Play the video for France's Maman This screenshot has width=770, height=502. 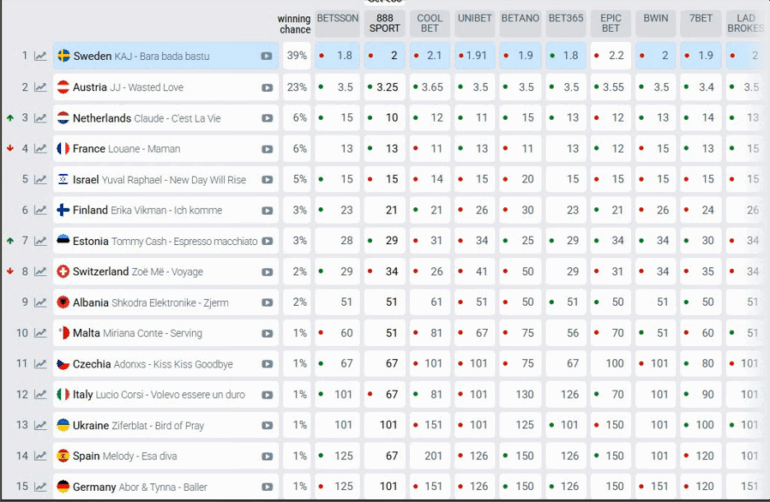click(267, 149)
